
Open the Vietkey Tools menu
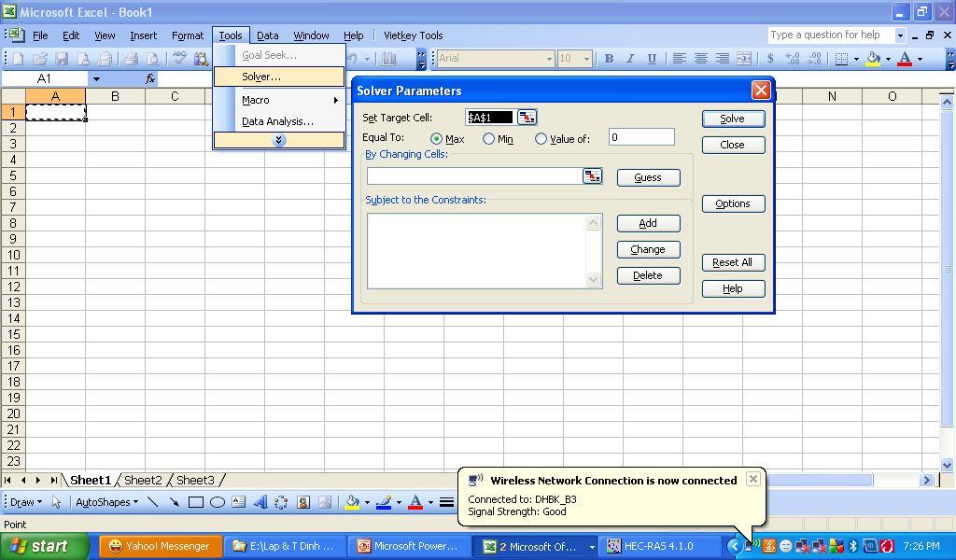pos(414,35)
